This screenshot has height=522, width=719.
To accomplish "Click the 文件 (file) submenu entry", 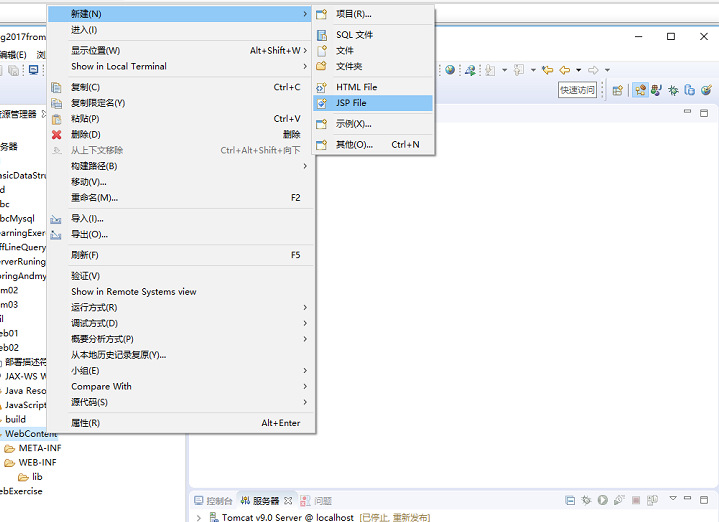I will click(x=373, y=50).
